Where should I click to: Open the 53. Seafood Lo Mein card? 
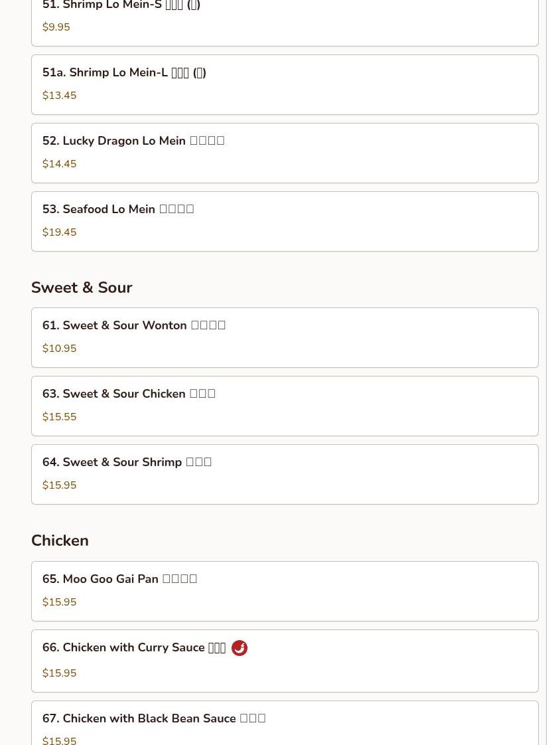click(285, 221)
